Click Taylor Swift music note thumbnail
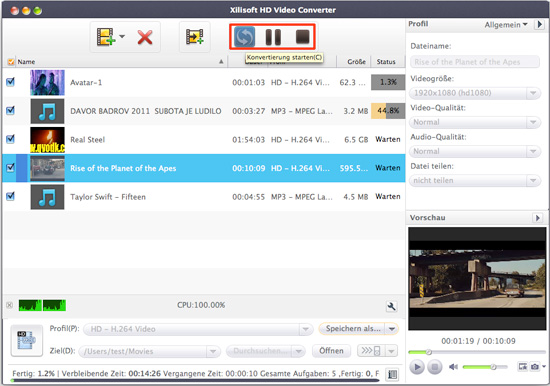The image size is (550, 386). tap(47, 197)
